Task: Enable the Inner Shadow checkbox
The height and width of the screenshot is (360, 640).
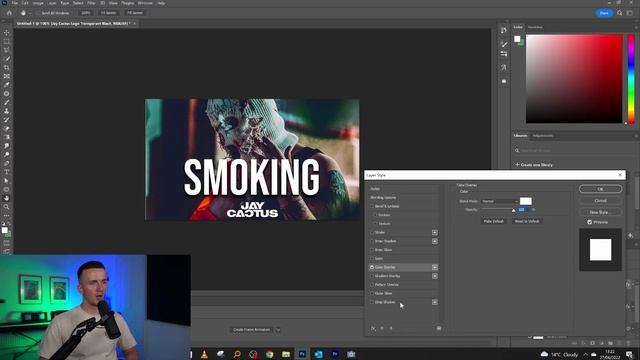Action: click(372, 241)
